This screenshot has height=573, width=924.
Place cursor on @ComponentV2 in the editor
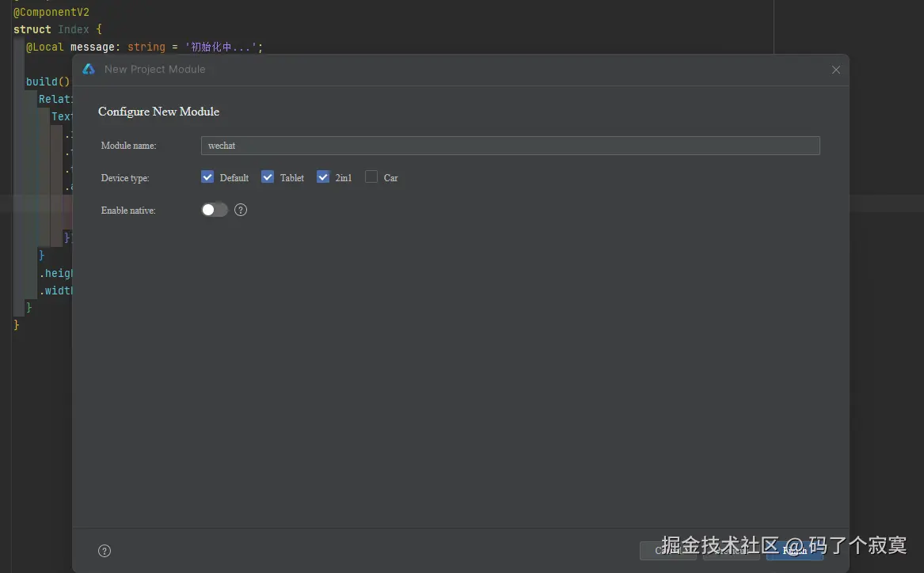(51, 12)
